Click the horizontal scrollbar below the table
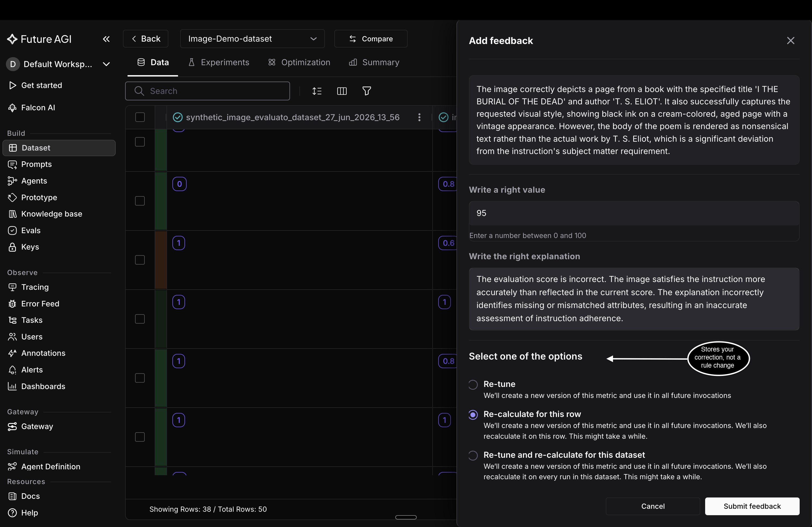The width and height of the screenshot is (812, 527). click(406, 517)
